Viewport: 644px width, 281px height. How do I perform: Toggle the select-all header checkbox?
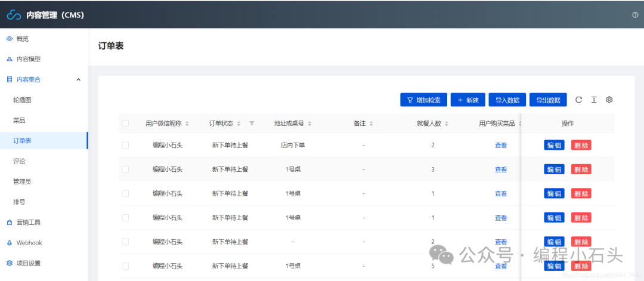coord(125,123)
